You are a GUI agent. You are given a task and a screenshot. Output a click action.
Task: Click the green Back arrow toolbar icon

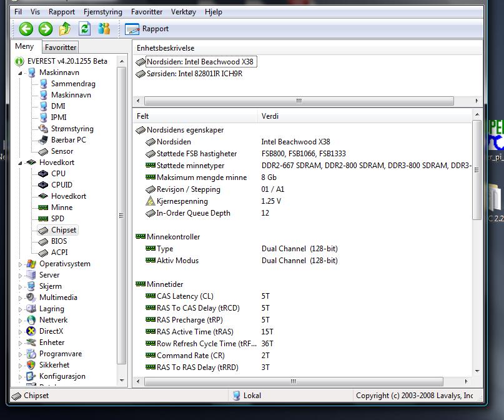click(26, 29)
